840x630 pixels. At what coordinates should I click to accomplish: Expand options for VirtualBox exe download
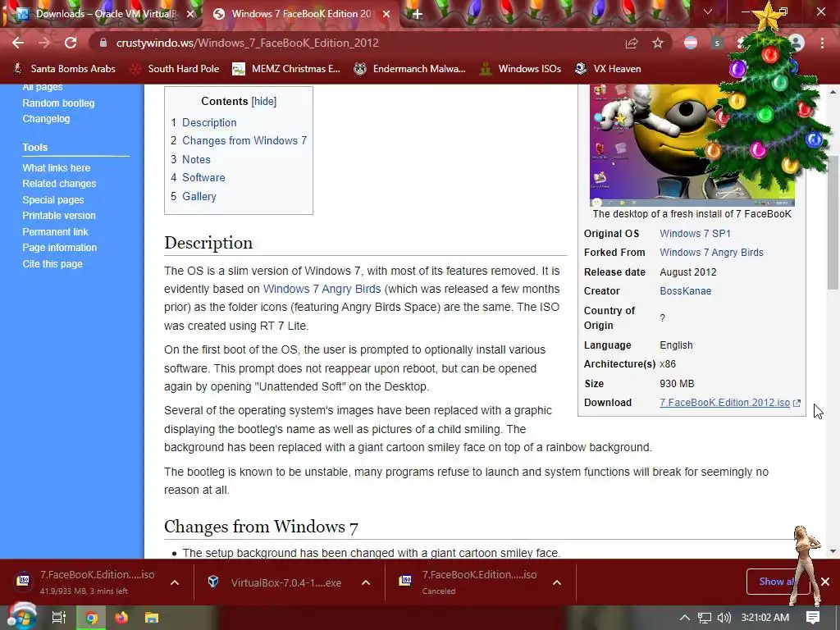(x=365, y=582)
